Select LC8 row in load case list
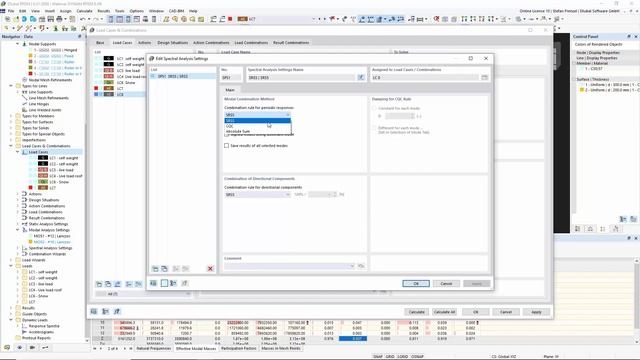This screenshot has width=640, height=360. tap(120, 94)
